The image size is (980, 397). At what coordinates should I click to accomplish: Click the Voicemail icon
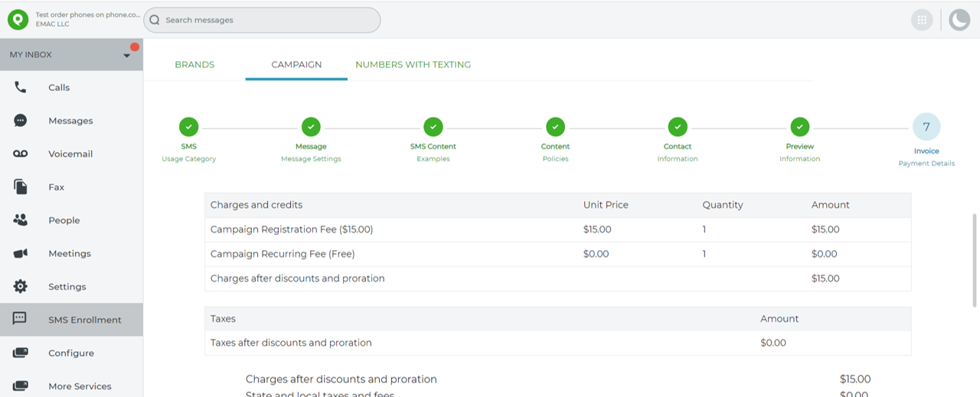(20, 154)
